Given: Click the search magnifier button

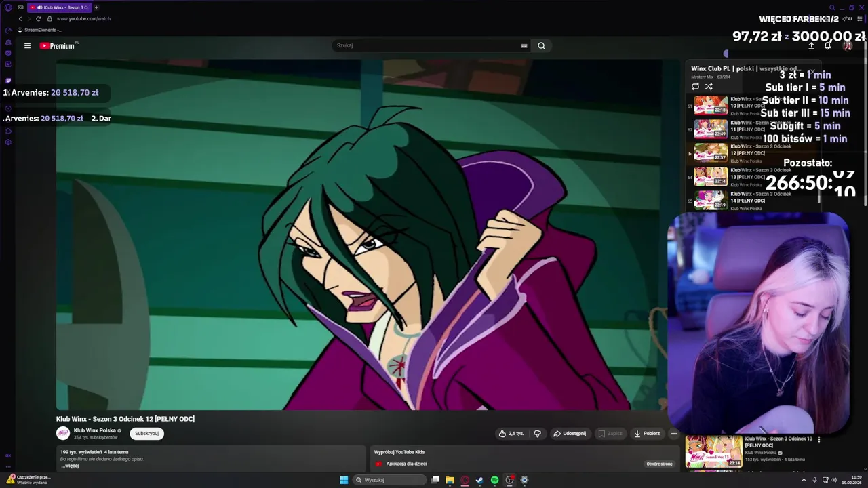Looking at the screenshot, I should pos(541,45).
